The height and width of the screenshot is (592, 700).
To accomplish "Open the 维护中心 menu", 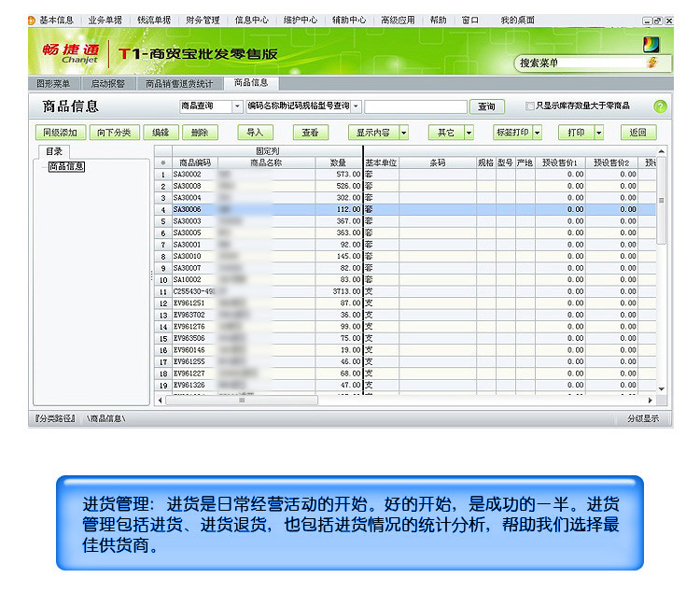I will pos(300,21).
